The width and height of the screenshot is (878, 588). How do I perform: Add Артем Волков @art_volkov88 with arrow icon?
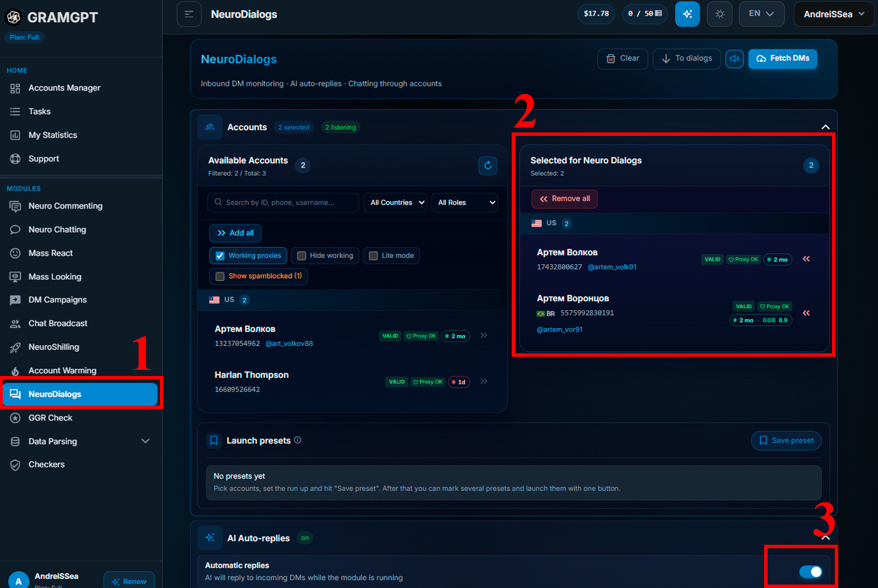click(x=484, y=336)
